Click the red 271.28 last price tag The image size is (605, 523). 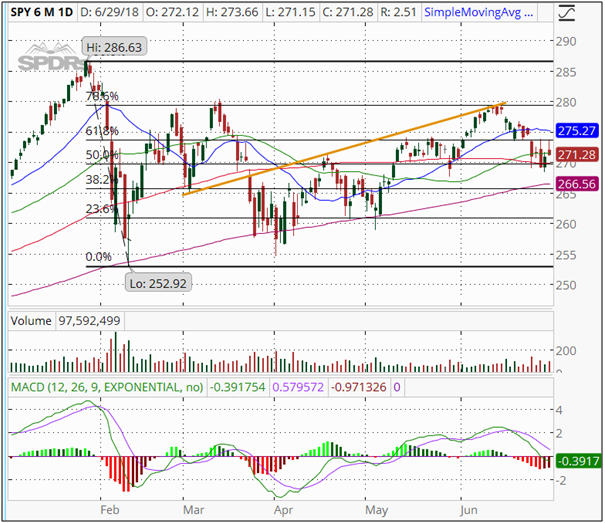click(x=577, y=155)
